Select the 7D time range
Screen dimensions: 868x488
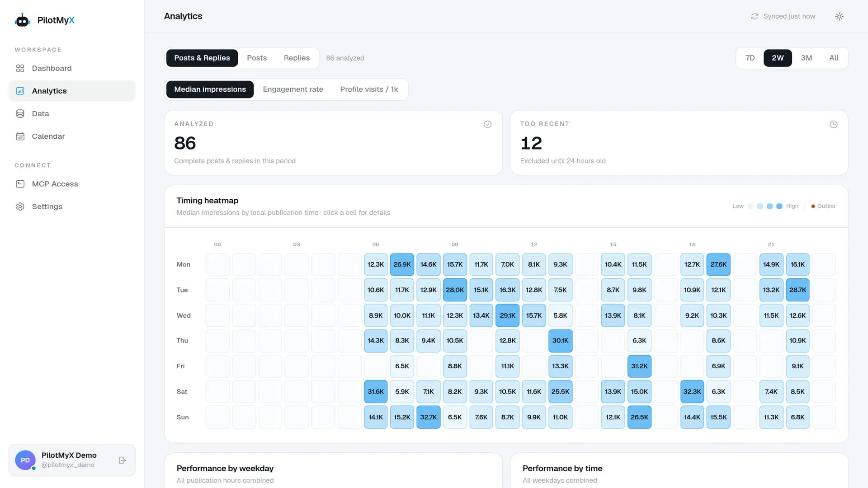[750, 58]
